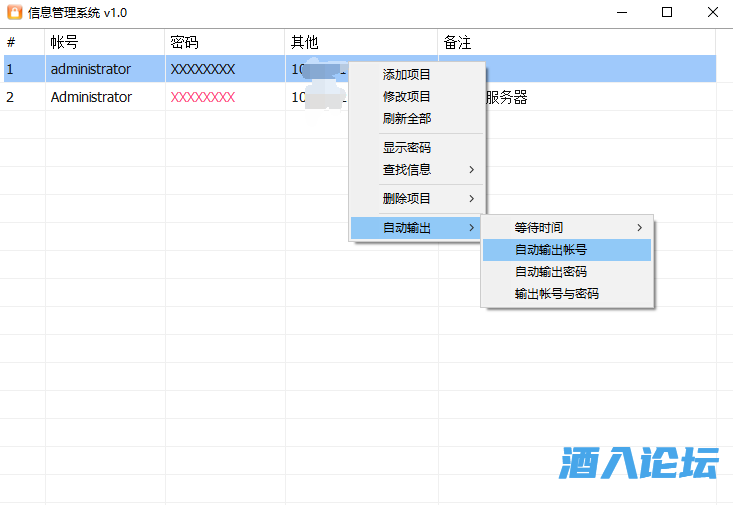Choose 添加项目 from the context menu
Image resolution: width=733 pixels, height=505 pixels.
pos(407,75)
